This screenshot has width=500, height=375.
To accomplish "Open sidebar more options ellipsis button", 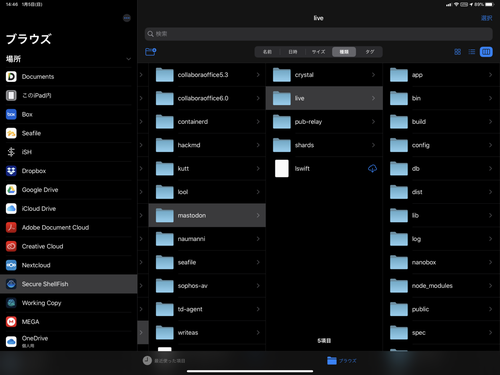I will [x=127, y=18].
